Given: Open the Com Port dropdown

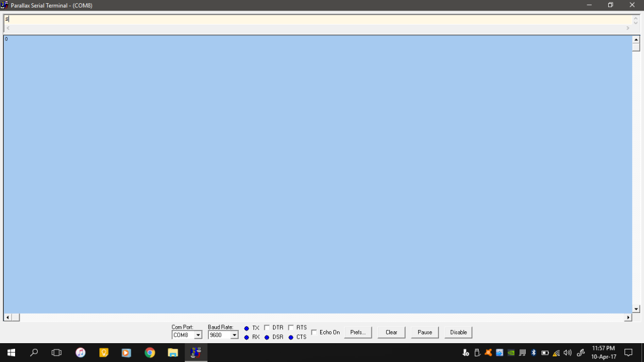Looking at the screenshot, I should [199, 334].
